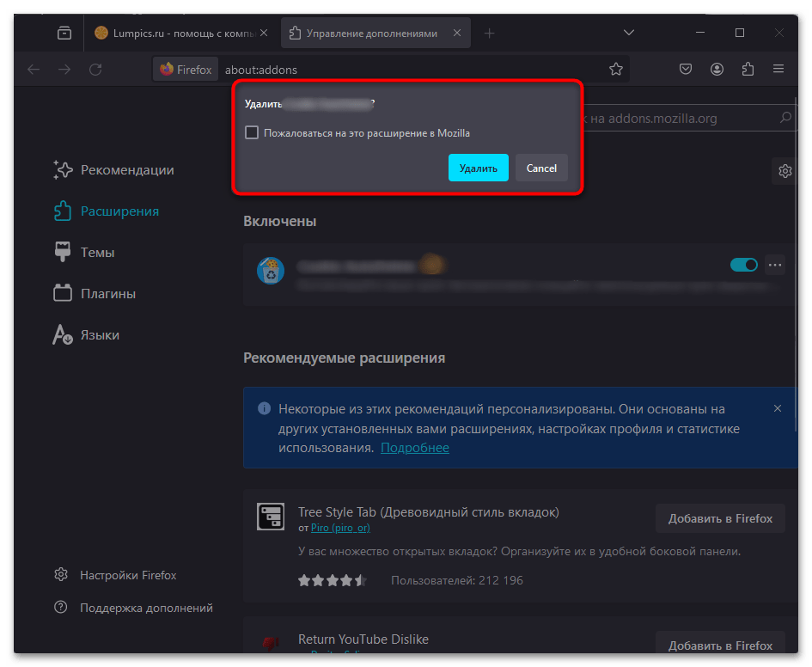Open Плагины section in sidebar
Image resolution: width=812 pixels, height=667 pixels.
click(95, 294)
